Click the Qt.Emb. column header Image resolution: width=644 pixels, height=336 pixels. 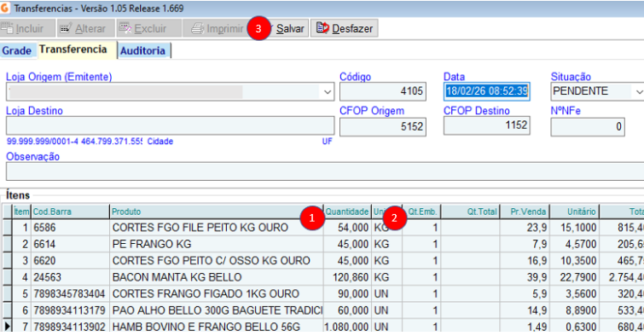pos(422,211)
